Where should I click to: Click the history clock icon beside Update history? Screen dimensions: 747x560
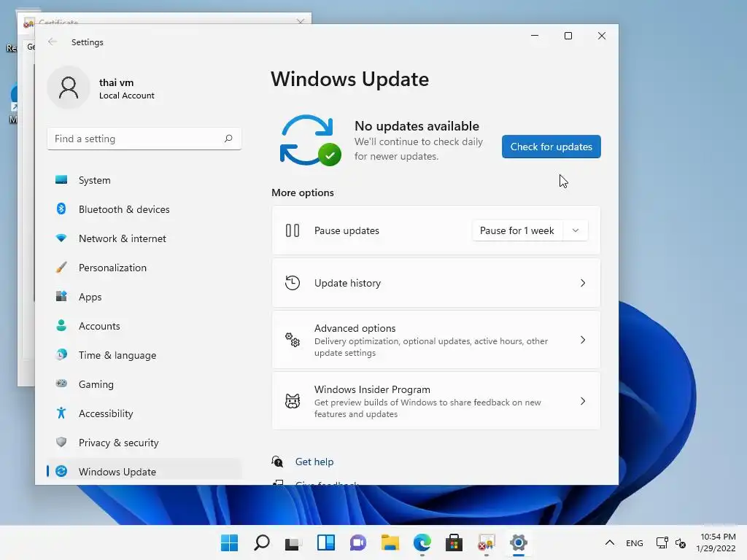(x=293, y=283)
